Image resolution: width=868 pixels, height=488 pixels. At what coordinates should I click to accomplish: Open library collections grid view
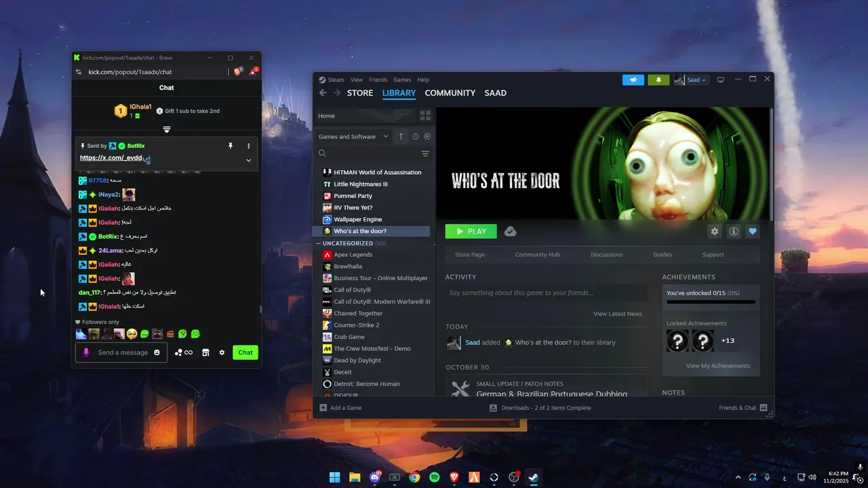point(425,116)
